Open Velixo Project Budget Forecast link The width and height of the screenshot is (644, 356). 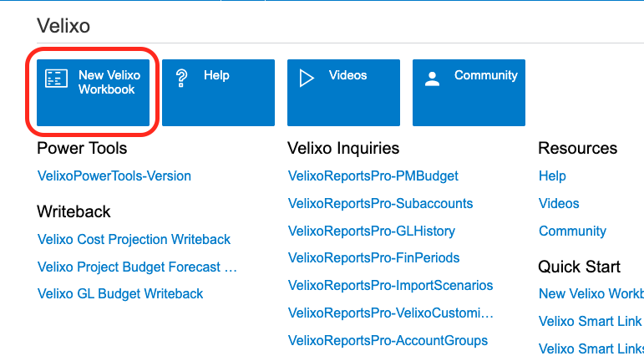(137, 267)
